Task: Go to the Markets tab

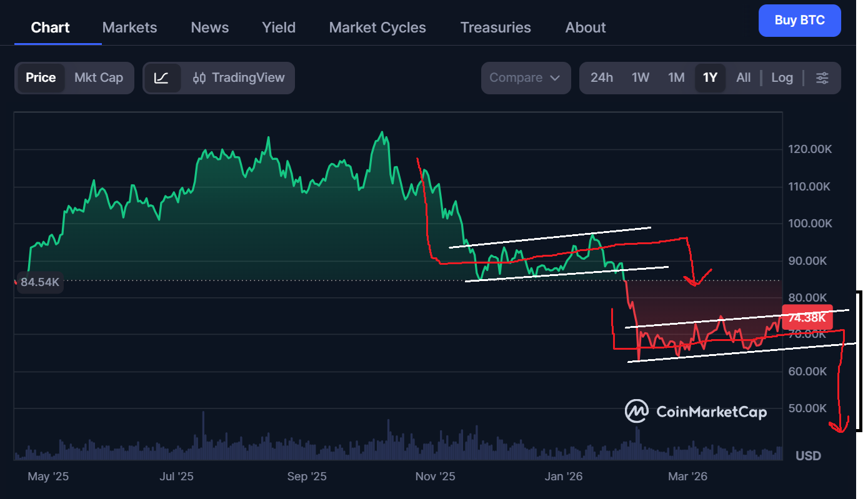Action: (x=129, y=27)
